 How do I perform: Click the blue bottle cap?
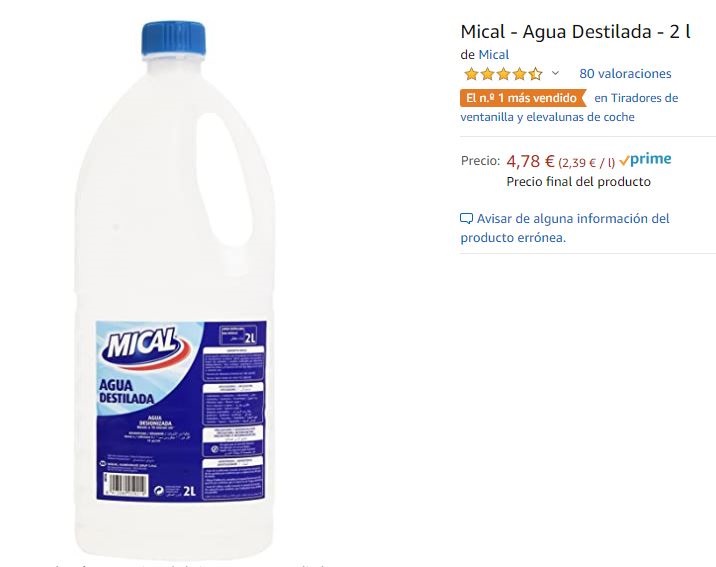174,39
